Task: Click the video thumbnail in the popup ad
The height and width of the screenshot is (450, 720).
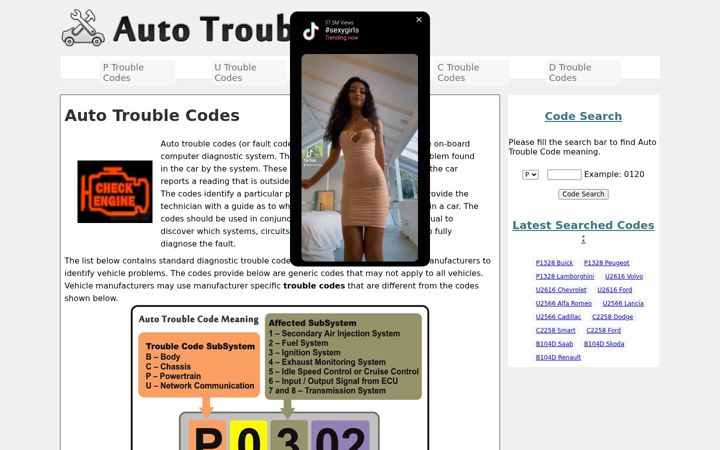Action: [360, 158]
